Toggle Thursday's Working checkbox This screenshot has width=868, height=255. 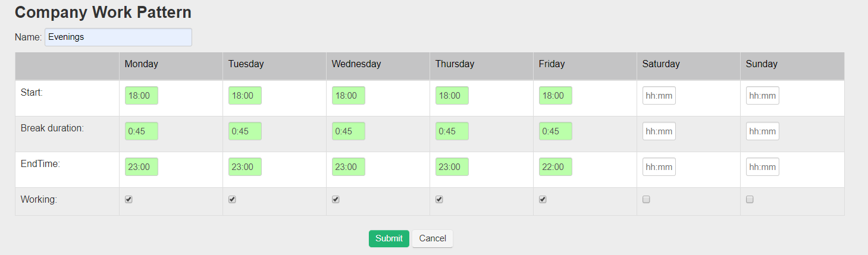[x=439, y=200]
